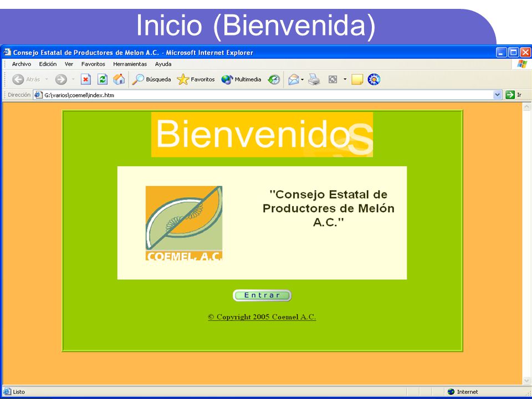Open the Ayuda menu
532x399 pixels.
click(x=163, y=64)
